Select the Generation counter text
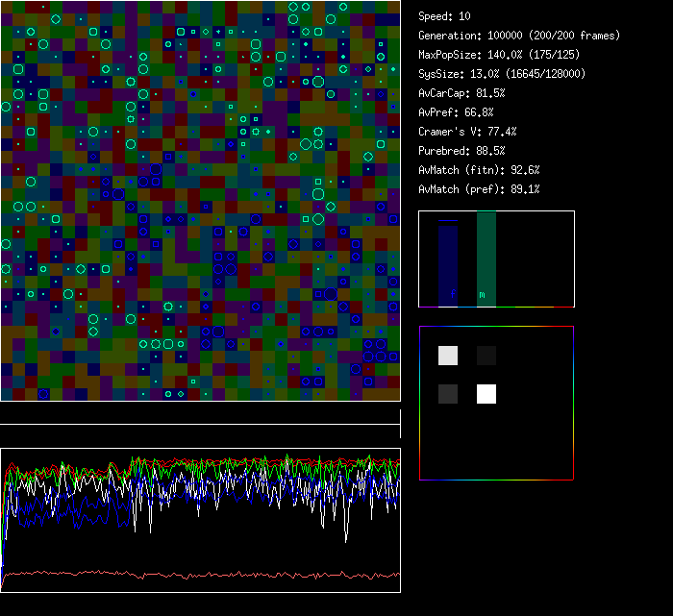 (x=519, y=36)
